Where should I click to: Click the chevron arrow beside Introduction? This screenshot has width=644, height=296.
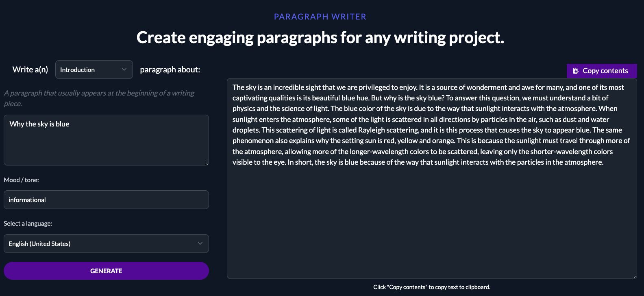[x=124, y=70]
